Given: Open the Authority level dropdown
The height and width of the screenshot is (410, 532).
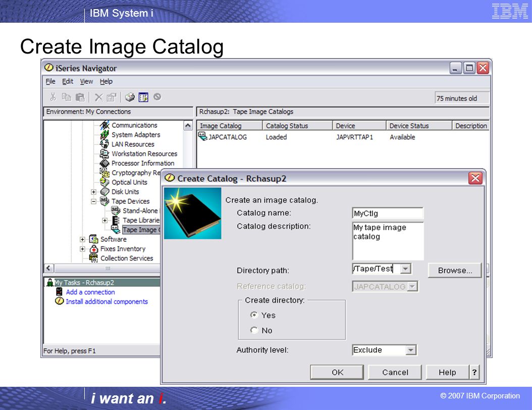Looking at the screenshot, I should (x=411, y=350).
